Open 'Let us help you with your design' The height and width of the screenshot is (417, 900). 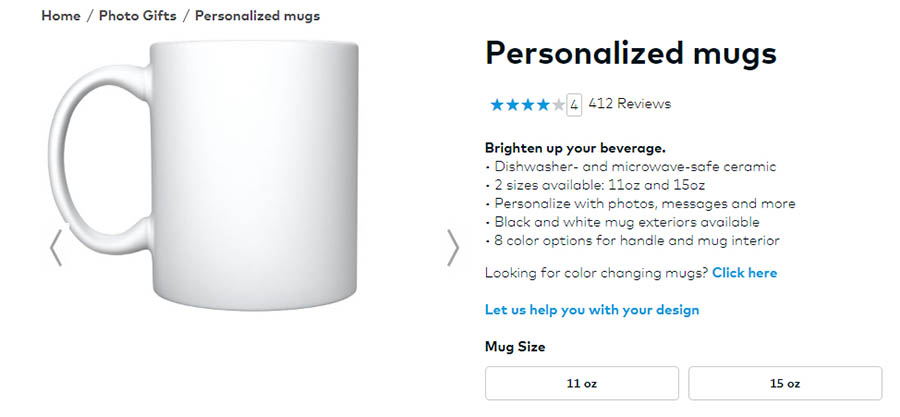click(x=592, y=310)
